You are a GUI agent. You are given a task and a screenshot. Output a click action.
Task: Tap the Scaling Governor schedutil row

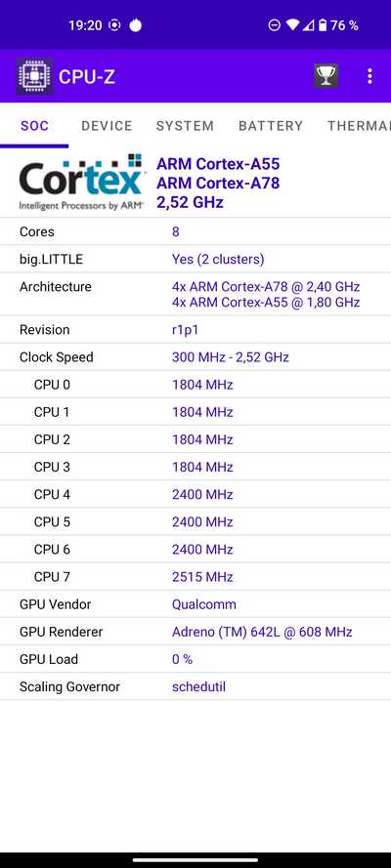coord(195,687)
